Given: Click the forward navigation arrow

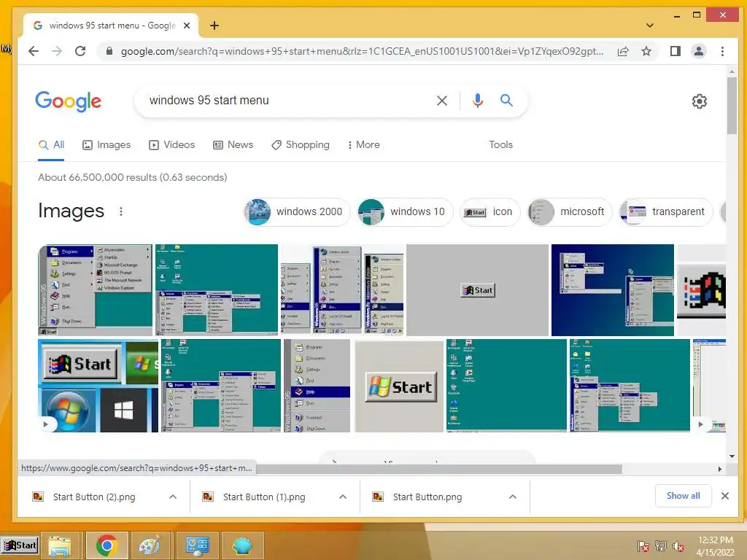Looking at the screenshot, I should click(x=57, y=51).
